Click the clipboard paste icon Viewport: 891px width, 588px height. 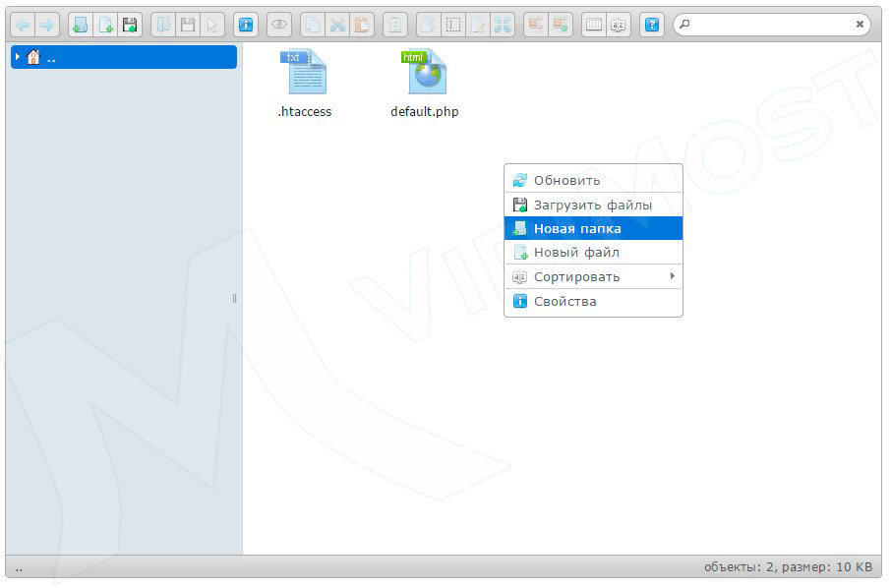click(x=361, y=25)
